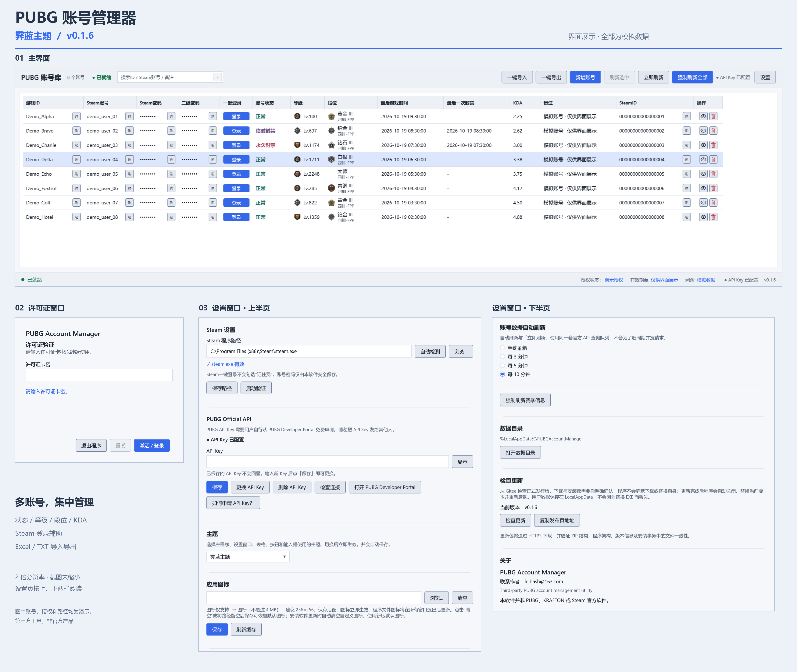Copy game ID for Demo_Alpha row
The width and height of the screenshot is (797, 672).
[76, 116]
